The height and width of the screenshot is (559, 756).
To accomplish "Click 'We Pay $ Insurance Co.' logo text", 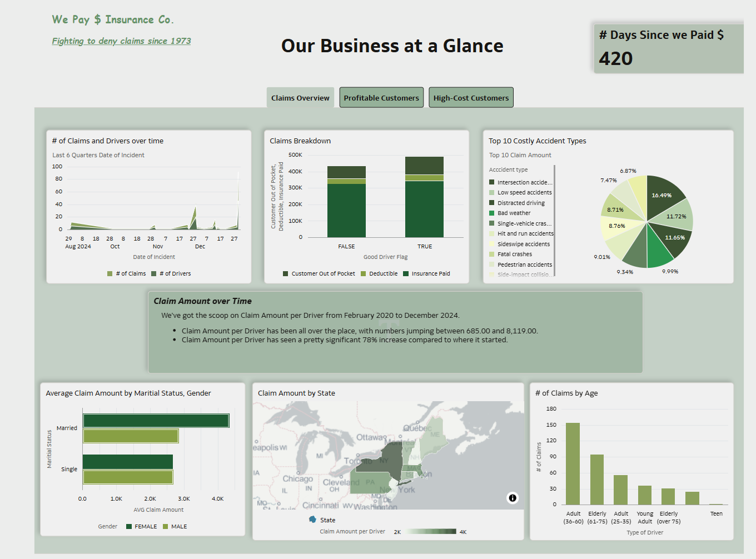I will [x=113, y=20].
